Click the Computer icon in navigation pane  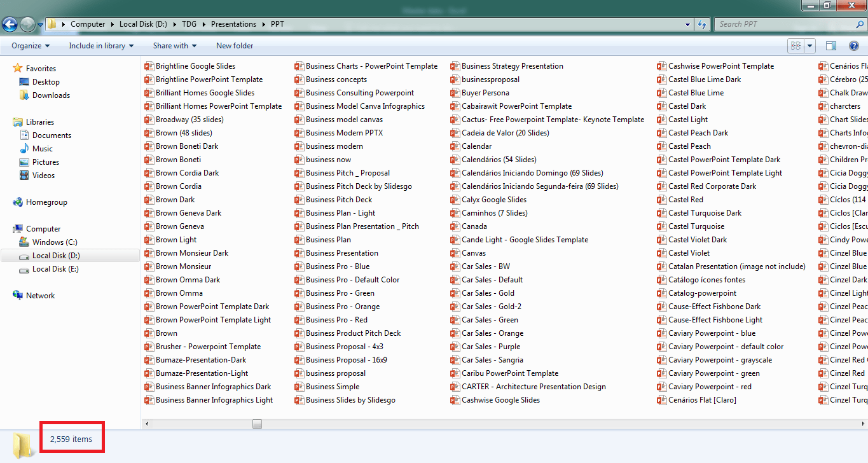click(18, 229)
